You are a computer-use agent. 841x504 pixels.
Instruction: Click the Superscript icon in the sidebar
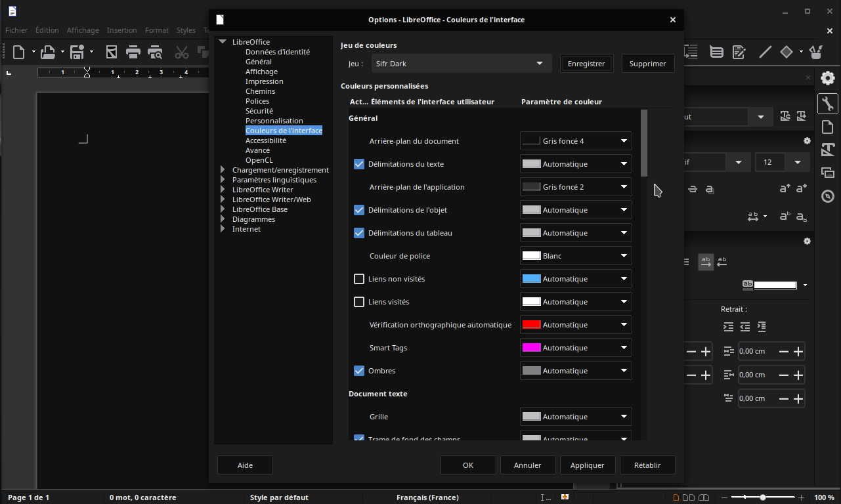tap(785, 216)
